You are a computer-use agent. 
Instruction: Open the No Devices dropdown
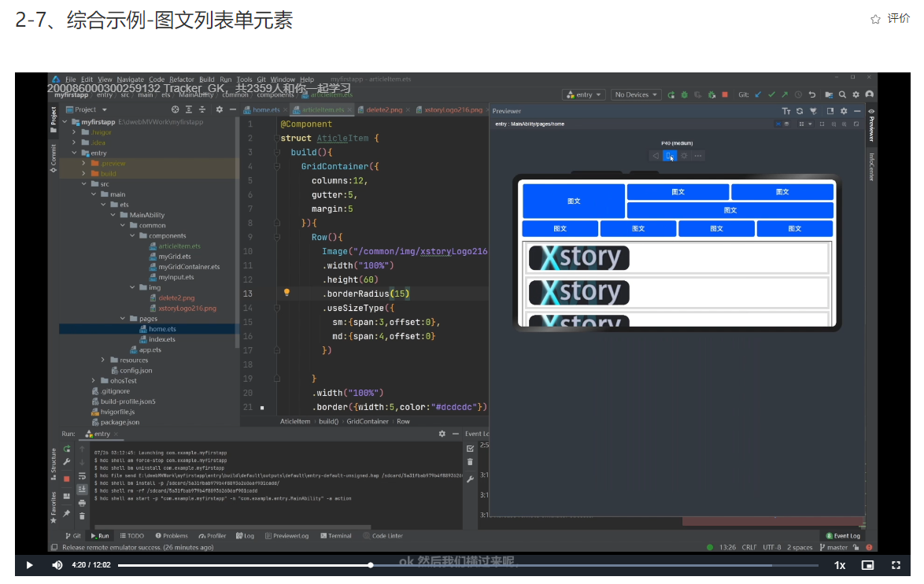point(635,94)
